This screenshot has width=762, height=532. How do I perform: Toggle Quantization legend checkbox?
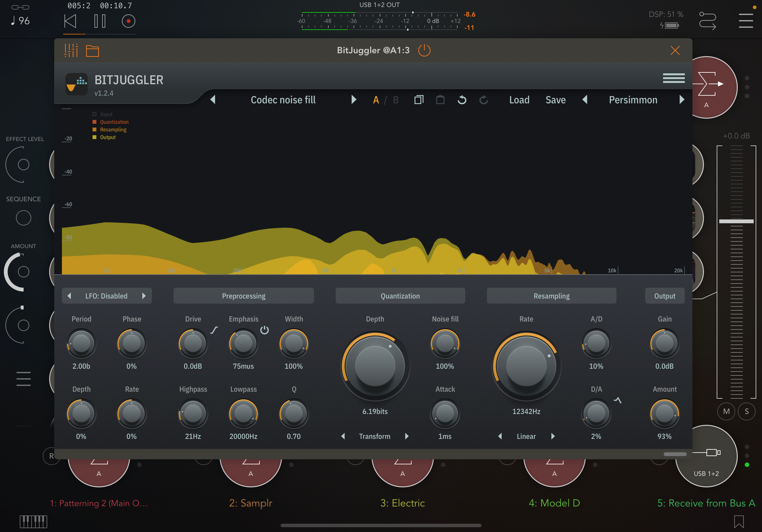click(94, 122)
